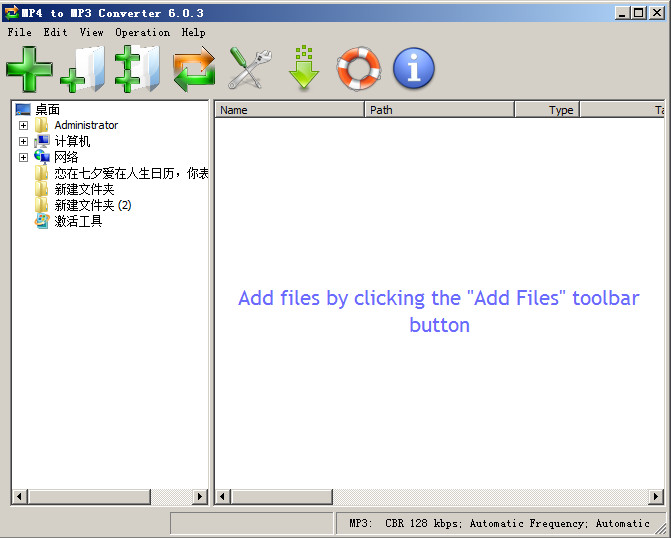Click folder tree's right scroll arrow
The width and height of the screenshot is (671, 538).
pos(199,496)
